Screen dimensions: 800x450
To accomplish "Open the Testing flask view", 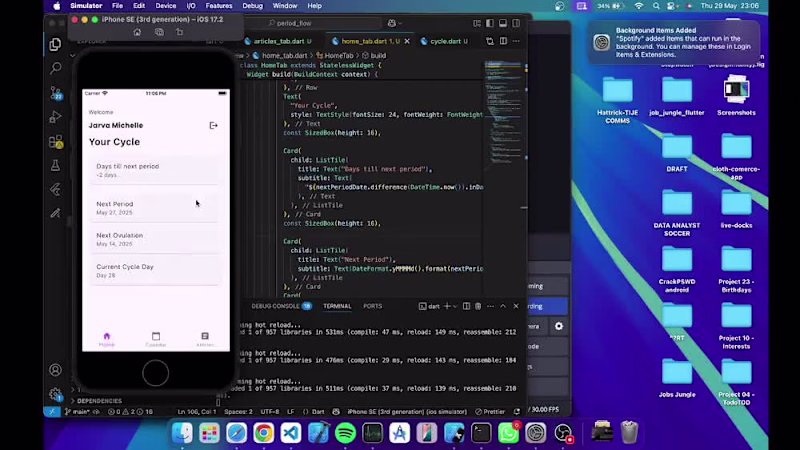I will coord(55,165).
